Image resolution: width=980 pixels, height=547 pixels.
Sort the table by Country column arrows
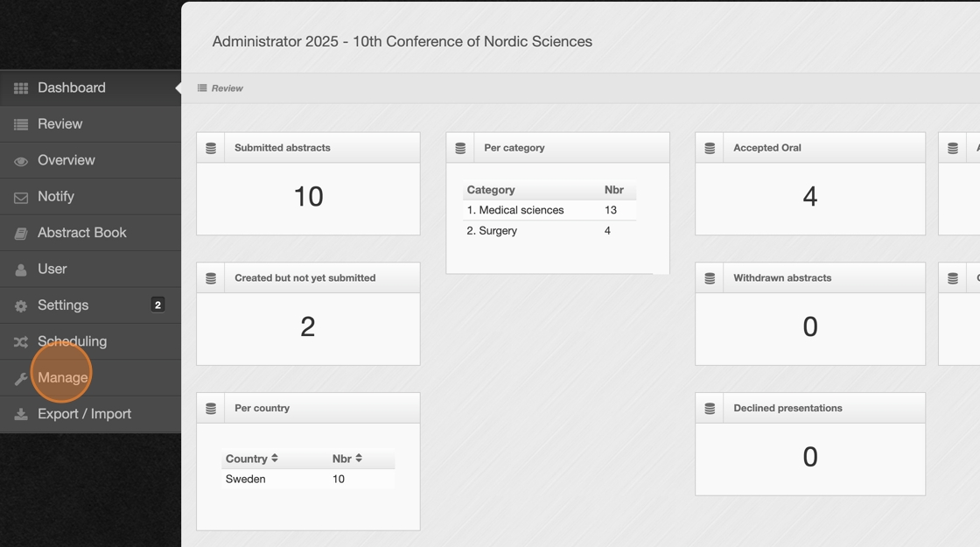pyautogui.click(x=275, y=459)
